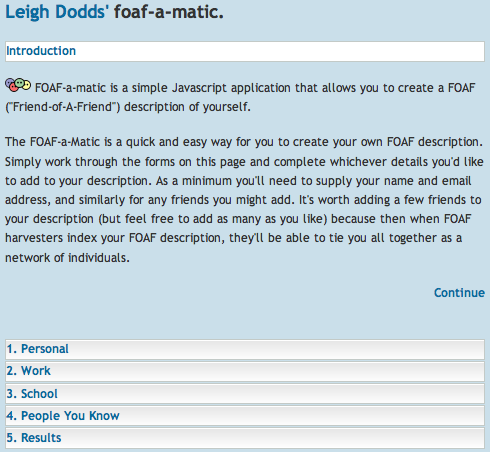
Task: Click the red smiley face in logo
Action: coord(14,88)
